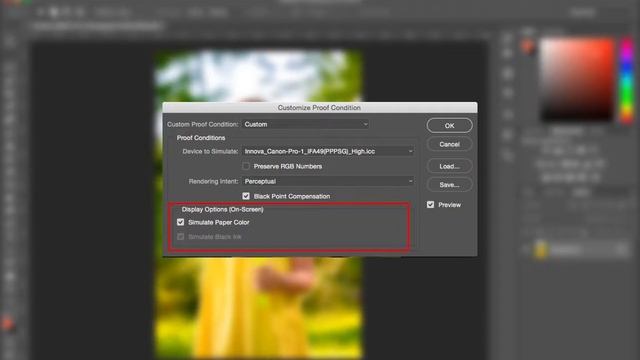
Task: Open the Rendering Intent dropdown
Action: pos(328,181)
